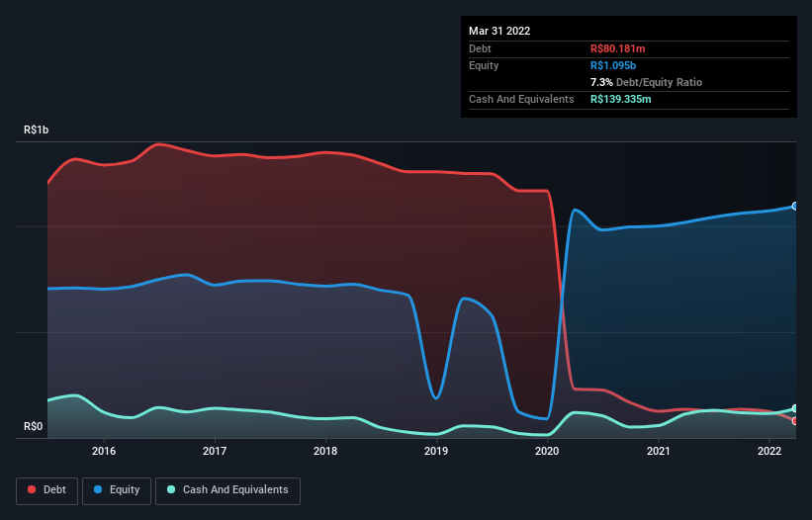Click the red Debt legend dot
The image size is (812, 520).
click(32, 489)
